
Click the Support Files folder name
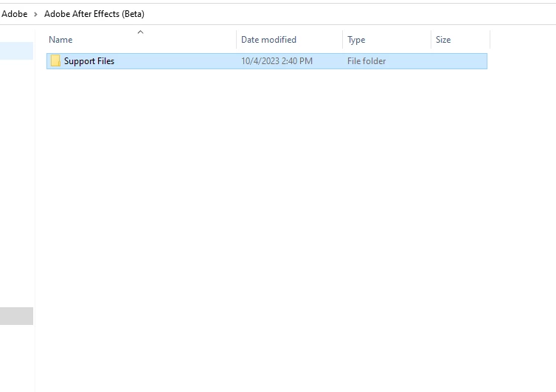click(89, 61)
